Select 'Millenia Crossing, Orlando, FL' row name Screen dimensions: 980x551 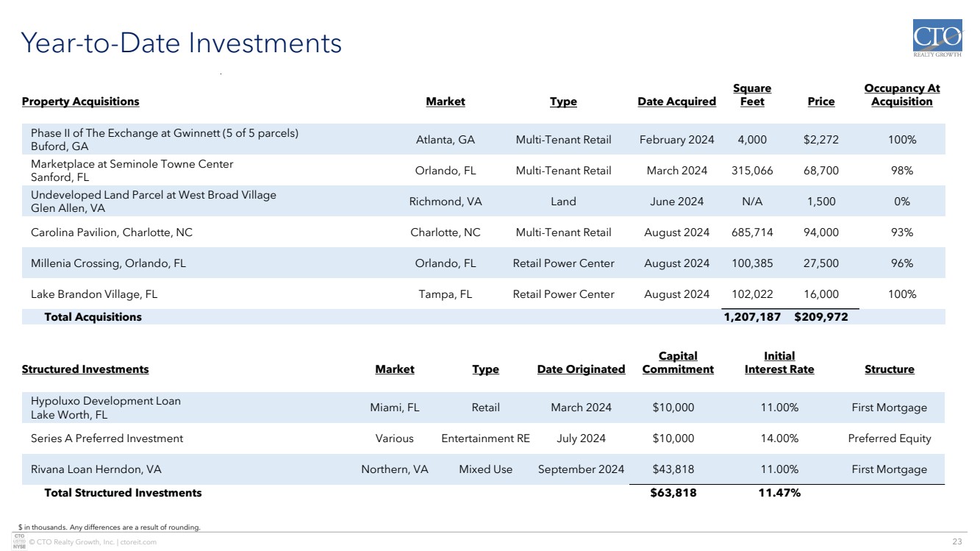108,263
